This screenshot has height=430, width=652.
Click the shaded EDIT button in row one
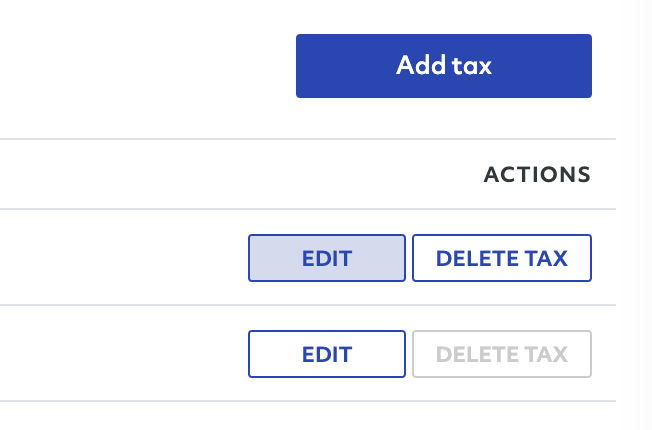coord(327,258)
